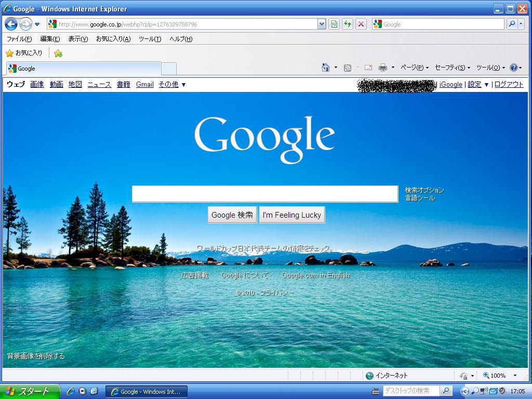Open the ファイル(F) menu
The image size is (532, 399).
point(19,39)
